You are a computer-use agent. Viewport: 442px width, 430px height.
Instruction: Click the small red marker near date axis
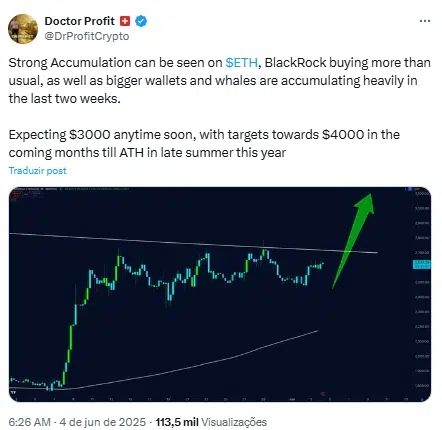[x=322, y=394]
